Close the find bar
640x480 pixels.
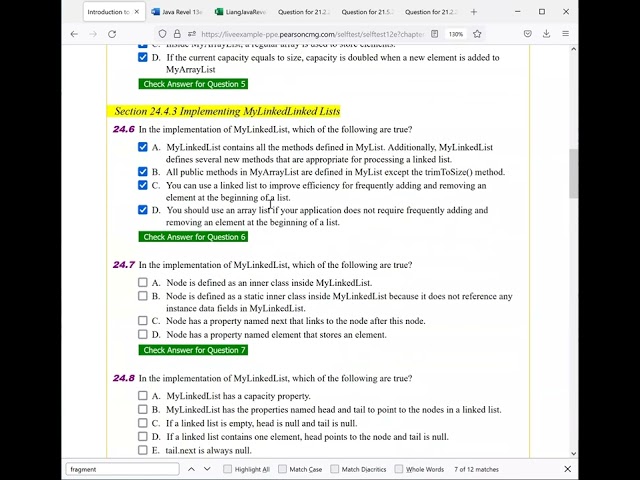pos(567,469)
